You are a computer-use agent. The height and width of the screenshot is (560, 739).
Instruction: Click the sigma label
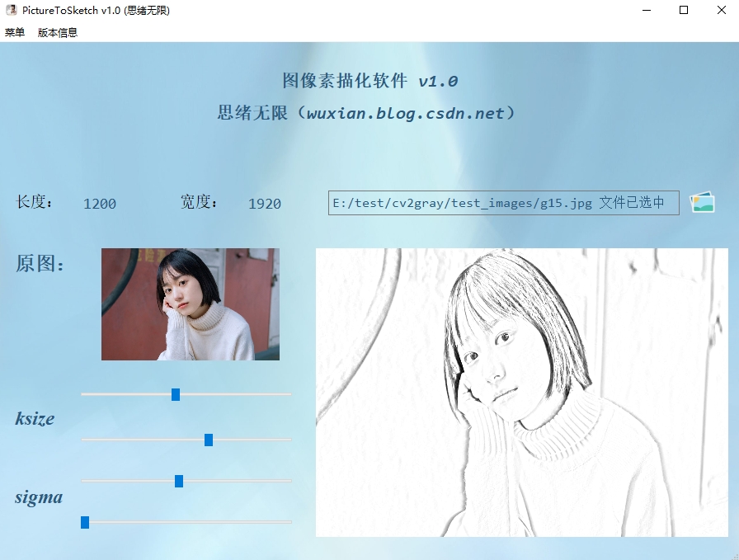[x=39, y=497]
